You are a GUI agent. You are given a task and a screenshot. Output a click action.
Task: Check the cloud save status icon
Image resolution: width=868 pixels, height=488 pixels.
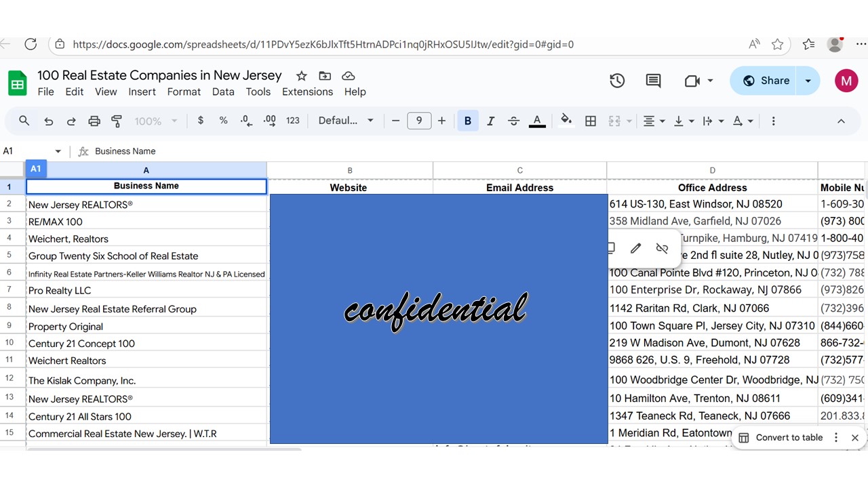coord(348,76)
